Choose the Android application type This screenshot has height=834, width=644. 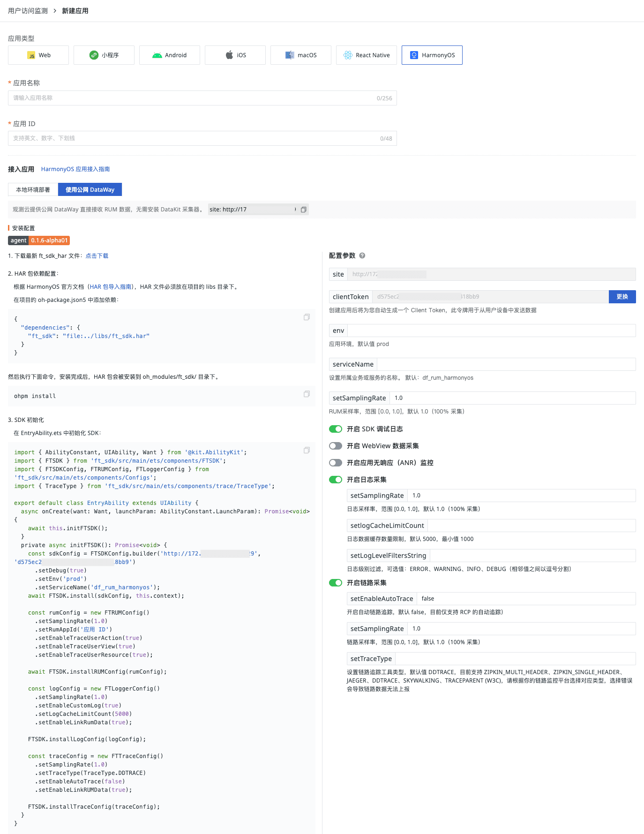pyautogui.click(x=170, y=55)
